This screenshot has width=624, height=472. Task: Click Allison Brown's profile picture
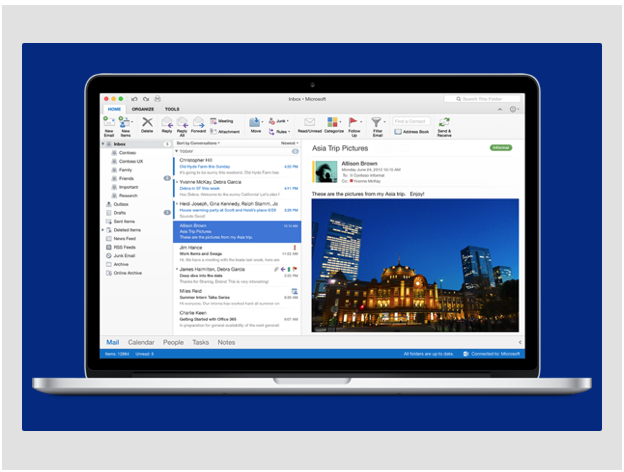(326, 172)
